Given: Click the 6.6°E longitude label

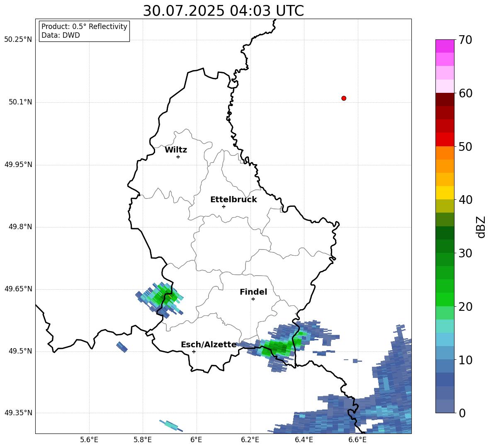Looking at the screenshot, I should [357, 440].
